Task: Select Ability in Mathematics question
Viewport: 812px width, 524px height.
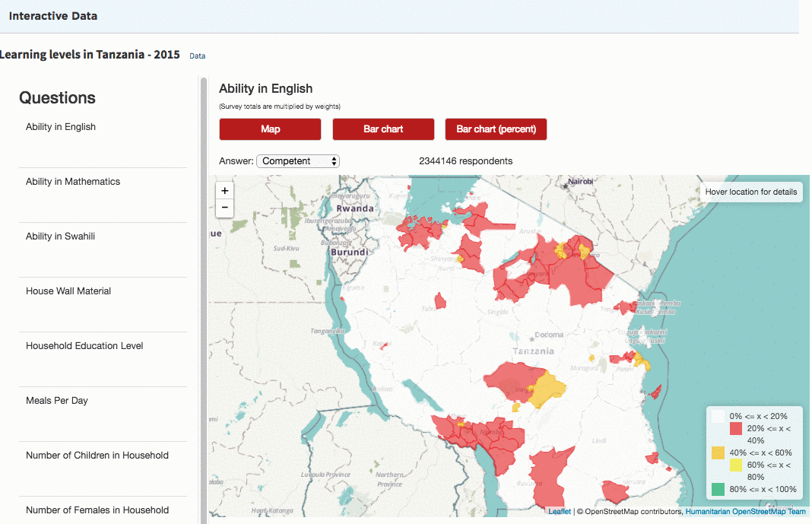Action: pyautogui.click(x=73, y=182)
